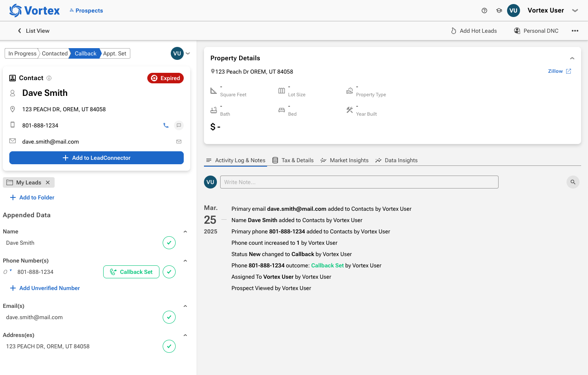Toggle verification check for appended dave.smith@mail.com
The width and height of the screenshot is (588, 375).
tap(169, 317)
